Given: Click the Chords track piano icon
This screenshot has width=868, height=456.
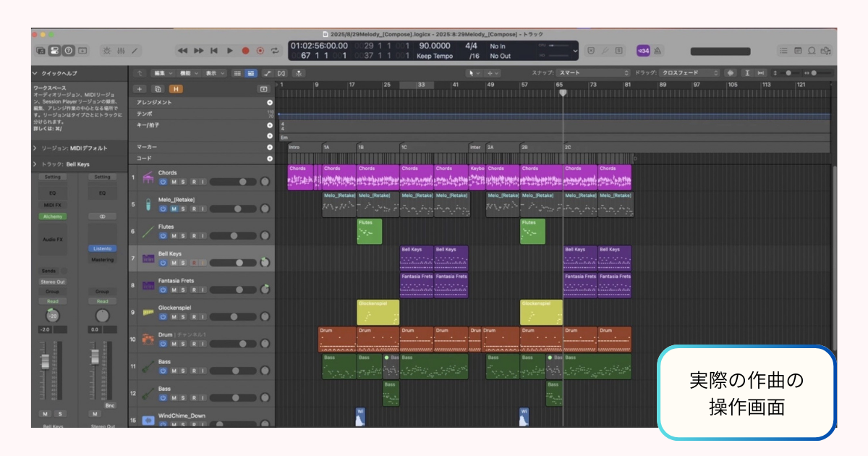Looking at the screenshot, I should click(148, 178).
